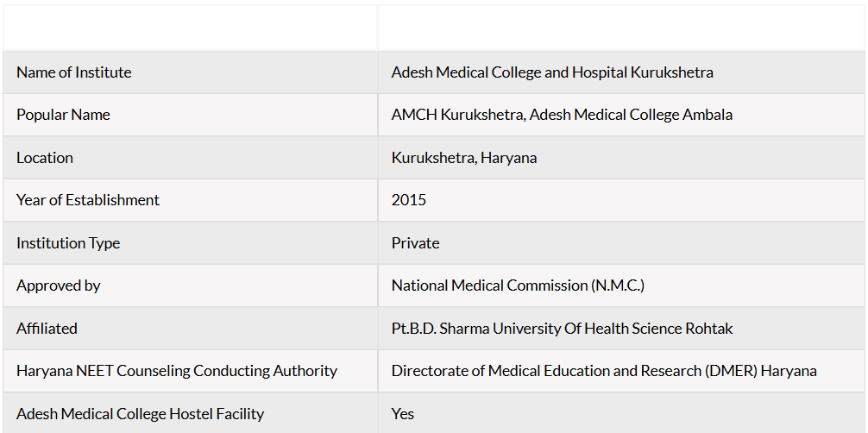Click the 'Name of Institute' label cell
Screen dimensions: 868x433
pos(191,72)
